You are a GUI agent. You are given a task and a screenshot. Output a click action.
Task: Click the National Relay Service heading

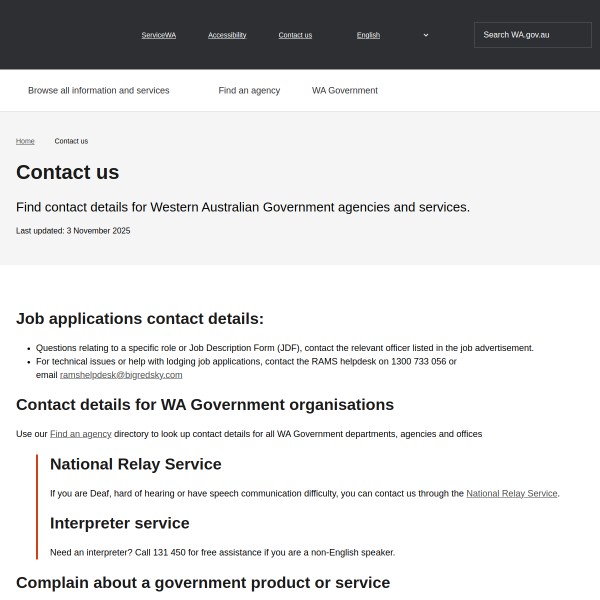pyautogui.click(x=136, y=464)
